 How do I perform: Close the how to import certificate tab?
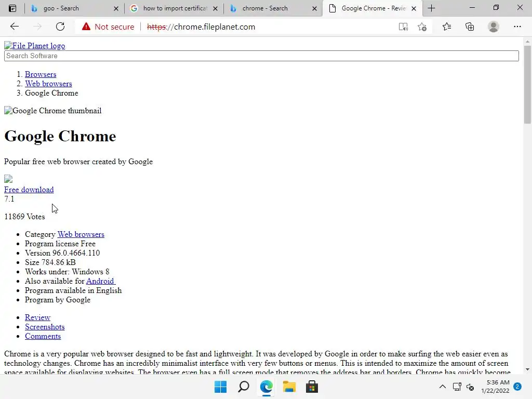coord(215,8)
